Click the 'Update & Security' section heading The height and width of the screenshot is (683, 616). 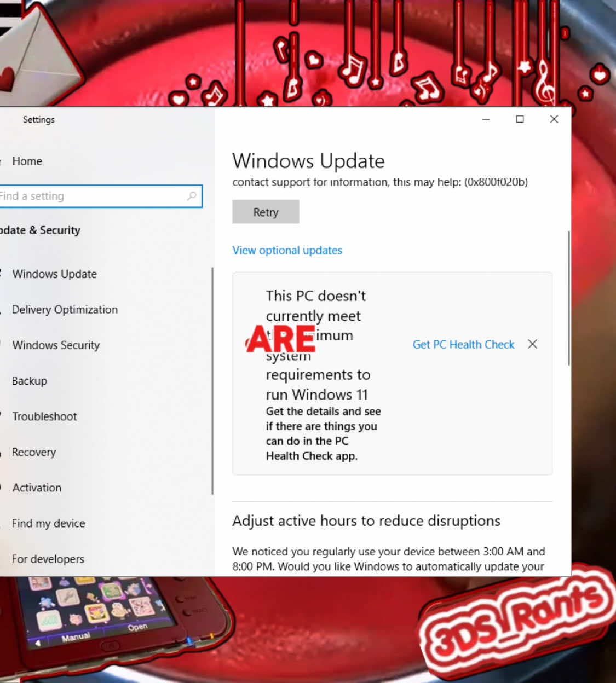click(40, 230)
